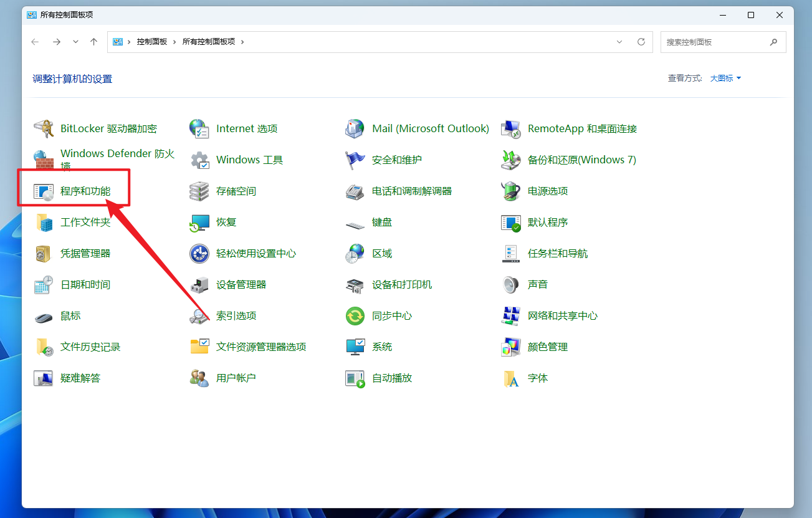Image resolution: width=812 pixels, height=518 pixels.
Task: Go up one level with Up arrow
Action: pyautogui.click(x=94, y=42)
